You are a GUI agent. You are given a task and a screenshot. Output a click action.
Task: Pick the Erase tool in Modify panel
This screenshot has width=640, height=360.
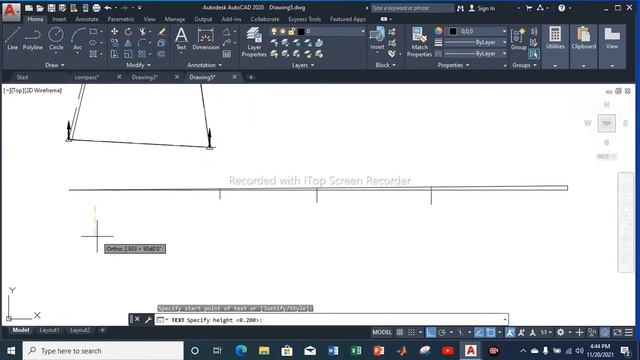pos(162,31)
